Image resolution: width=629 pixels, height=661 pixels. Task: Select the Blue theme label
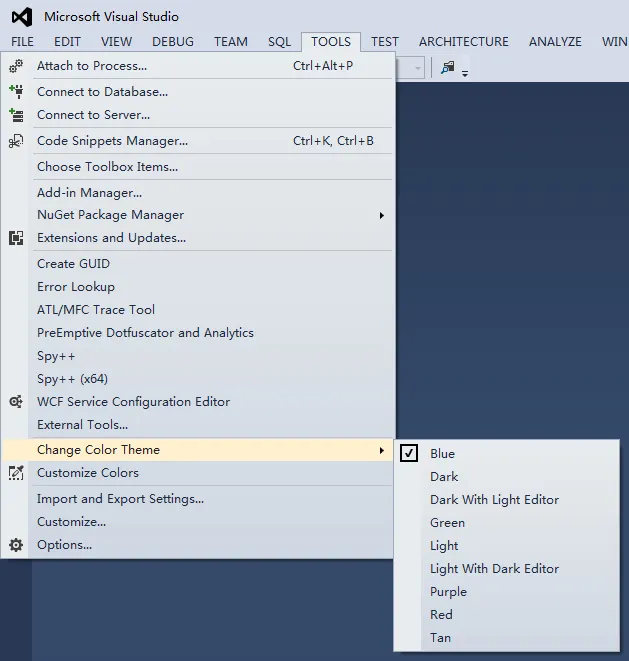click(x=442, y=454)
